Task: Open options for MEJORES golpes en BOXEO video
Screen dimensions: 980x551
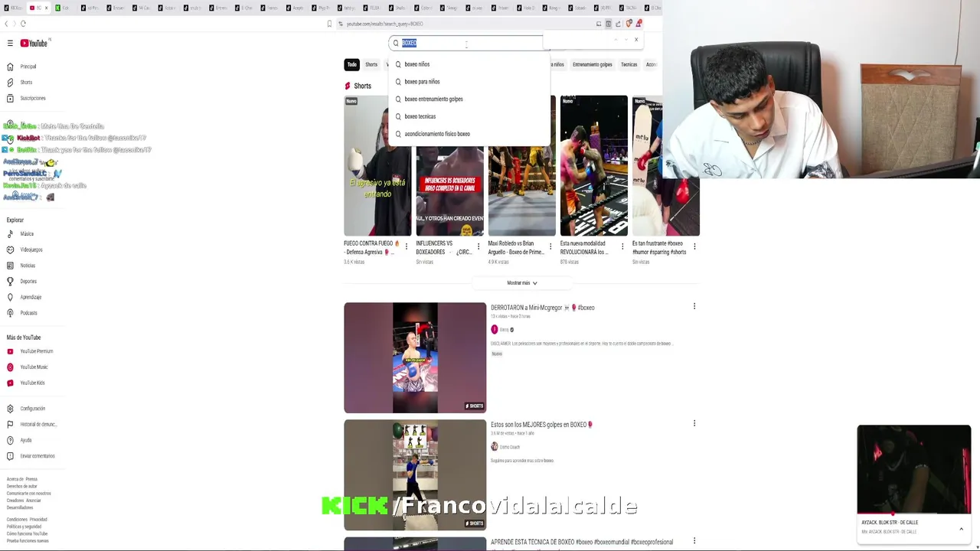Action: point(694,423)
